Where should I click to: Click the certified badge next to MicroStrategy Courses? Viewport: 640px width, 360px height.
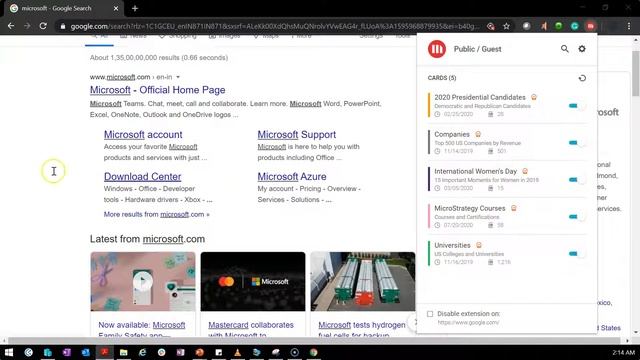pyautogui.click(x=514, y=208)
